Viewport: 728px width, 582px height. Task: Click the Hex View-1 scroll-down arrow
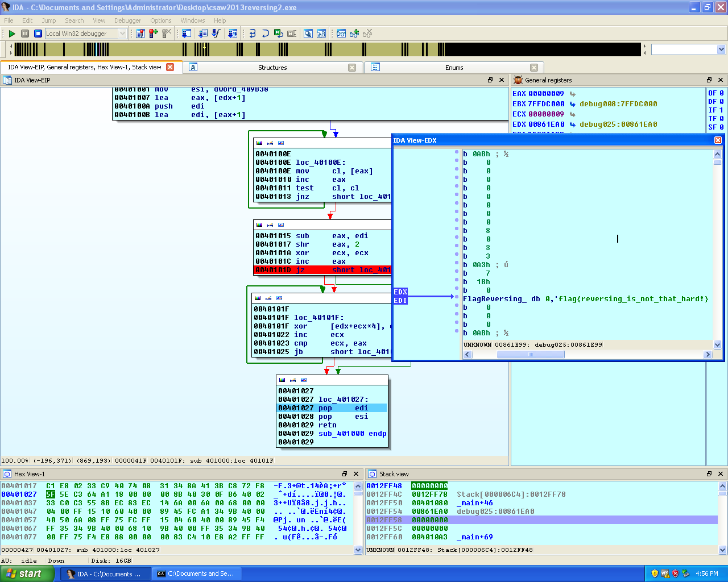point(358,550)
